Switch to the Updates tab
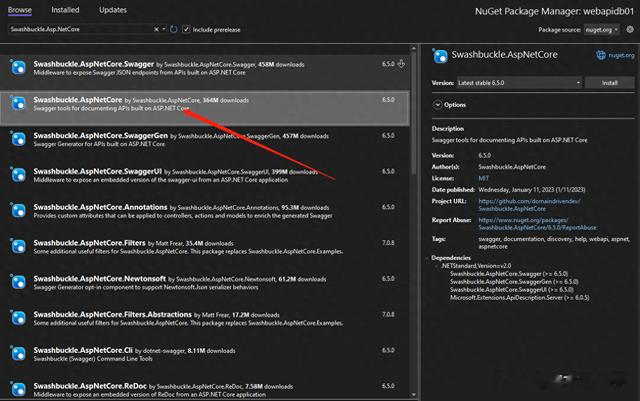The height and width of the screenshot is (401, 640). point(113,10)
